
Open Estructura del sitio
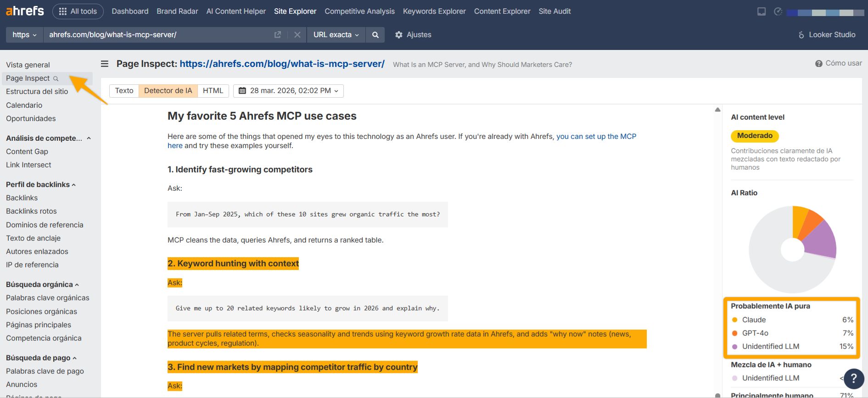click(37, 92)
